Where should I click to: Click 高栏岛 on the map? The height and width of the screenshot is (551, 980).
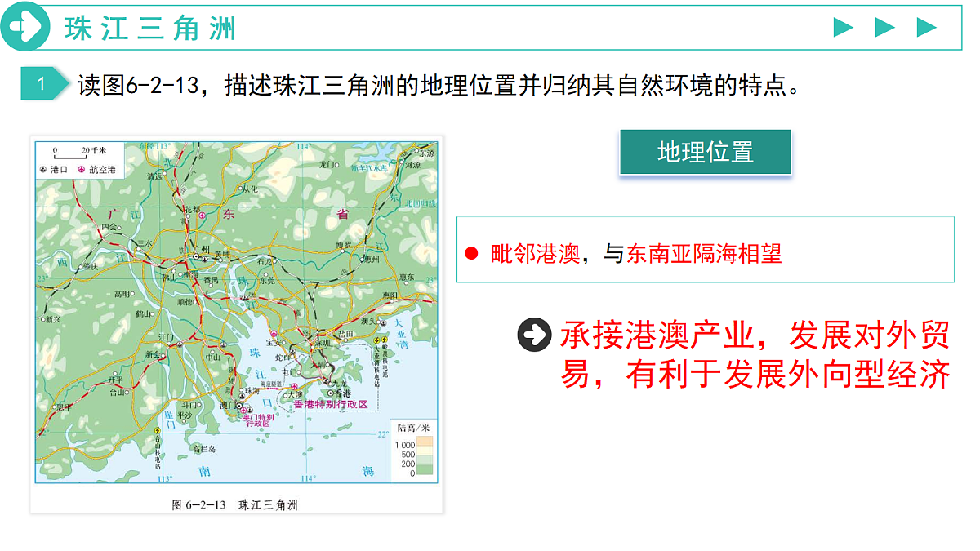coord(204,449)
